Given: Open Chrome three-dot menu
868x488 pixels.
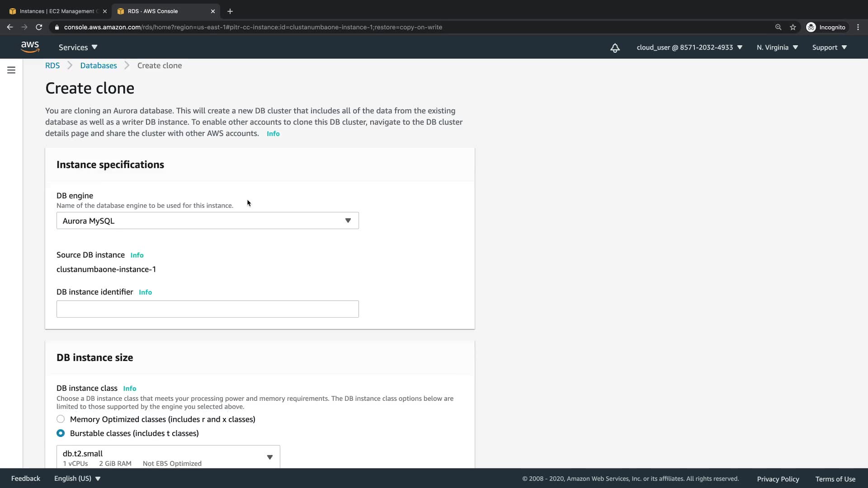Looking at the screenshot, I should click(x=858, y=27).
